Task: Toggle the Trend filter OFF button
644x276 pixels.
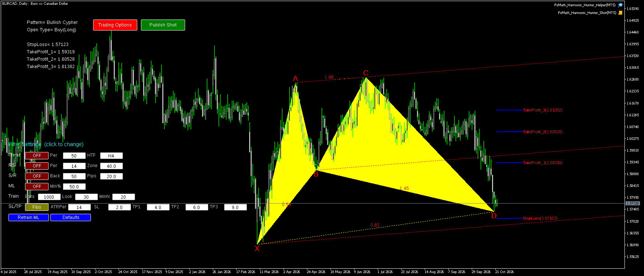Action: [37, 156]
